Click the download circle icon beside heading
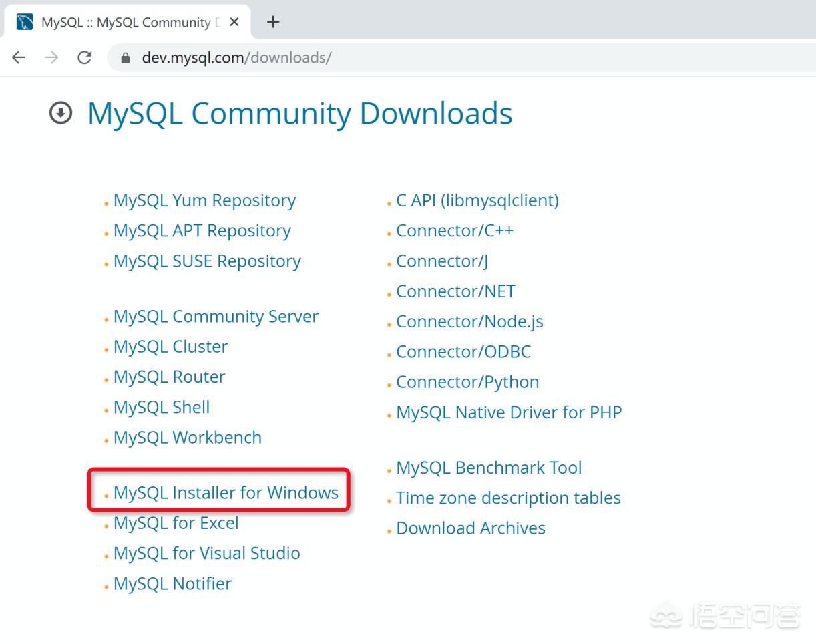 tap(61, 112)
